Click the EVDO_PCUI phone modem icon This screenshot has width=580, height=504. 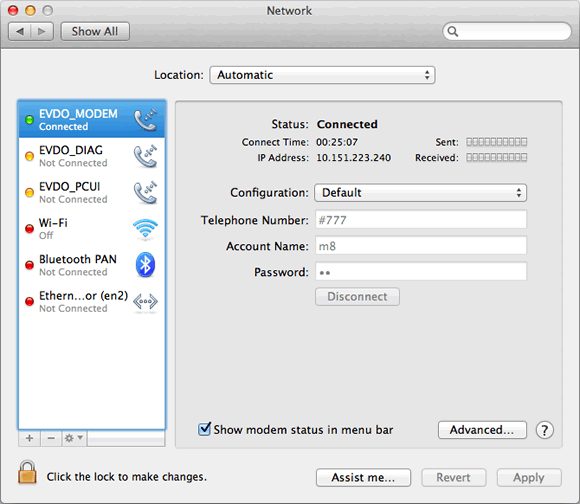[x=145, y=193]
